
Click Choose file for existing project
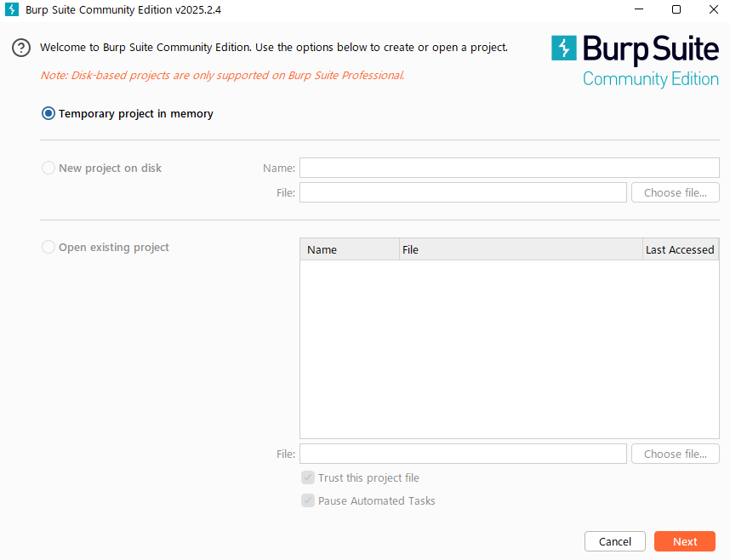675,454
